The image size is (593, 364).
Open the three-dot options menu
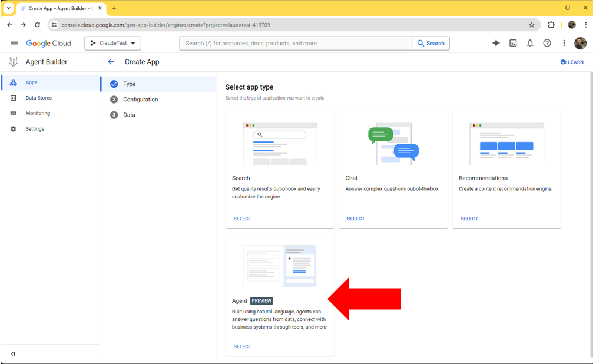(564, 43)
